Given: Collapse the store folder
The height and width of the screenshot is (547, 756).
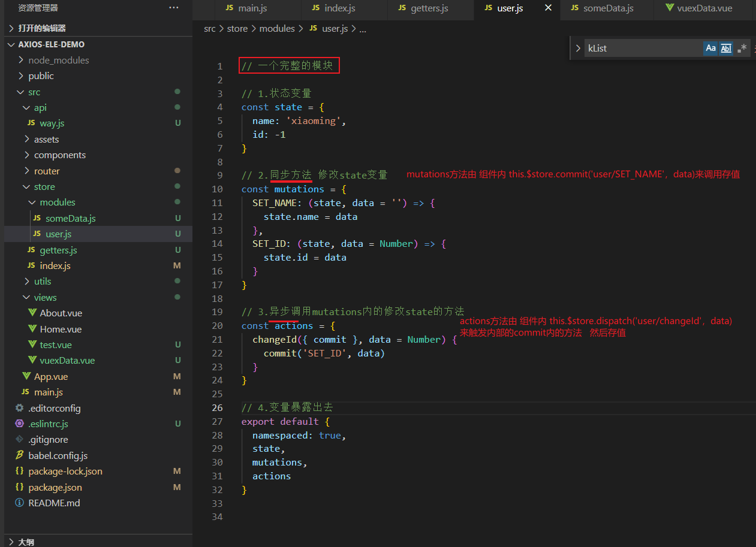Looking at the screenshot, I should click(x=98, y=186).
